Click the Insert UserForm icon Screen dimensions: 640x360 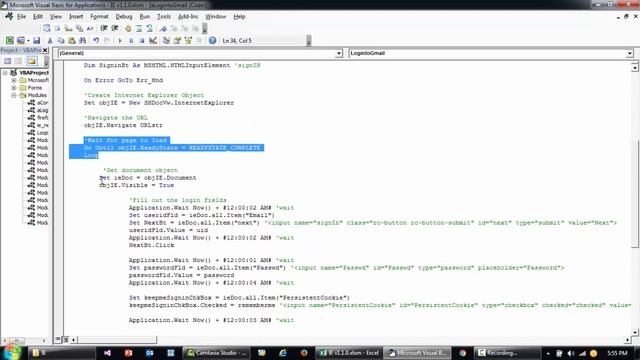(20, 40)
